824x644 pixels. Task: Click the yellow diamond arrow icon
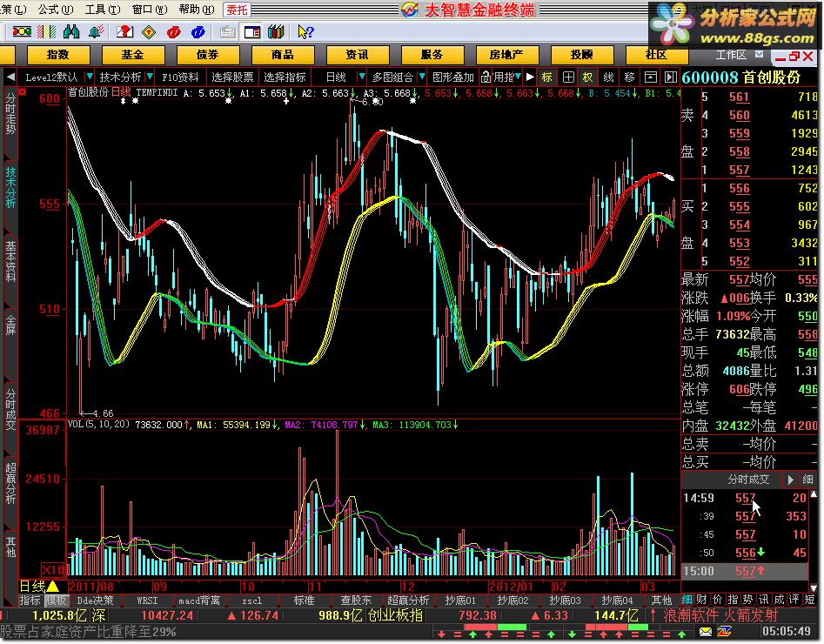(x=150, y=32)
